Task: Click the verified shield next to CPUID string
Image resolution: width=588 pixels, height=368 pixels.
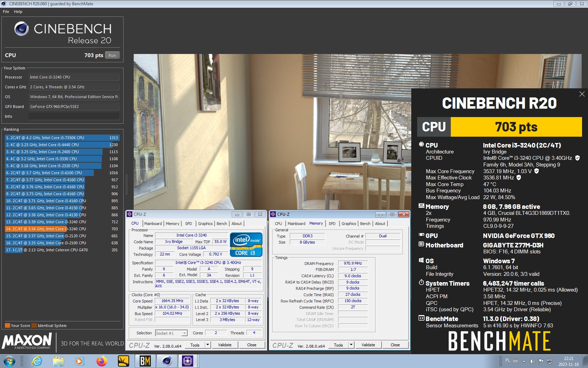Action: tap(577, 158)
